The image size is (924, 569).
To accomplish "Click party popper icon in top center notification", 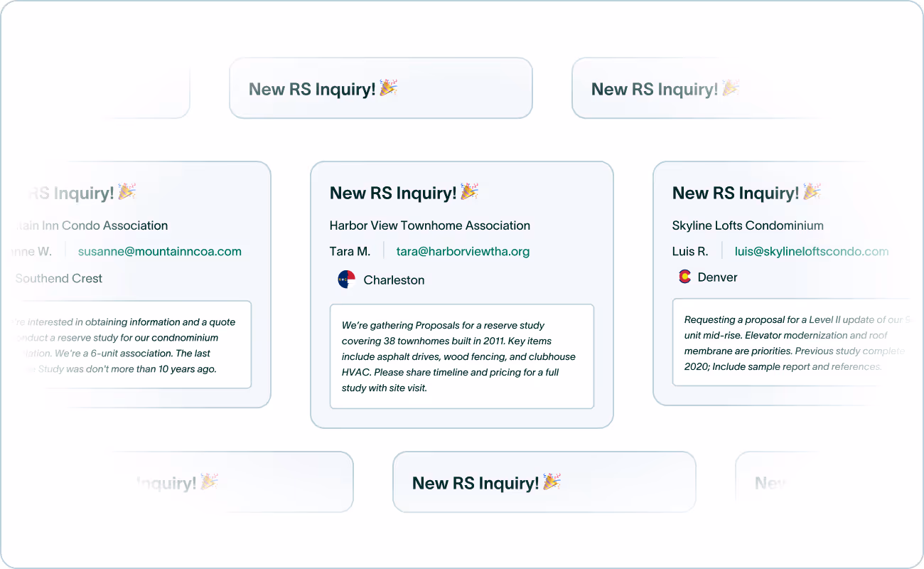I will point(388,87).
